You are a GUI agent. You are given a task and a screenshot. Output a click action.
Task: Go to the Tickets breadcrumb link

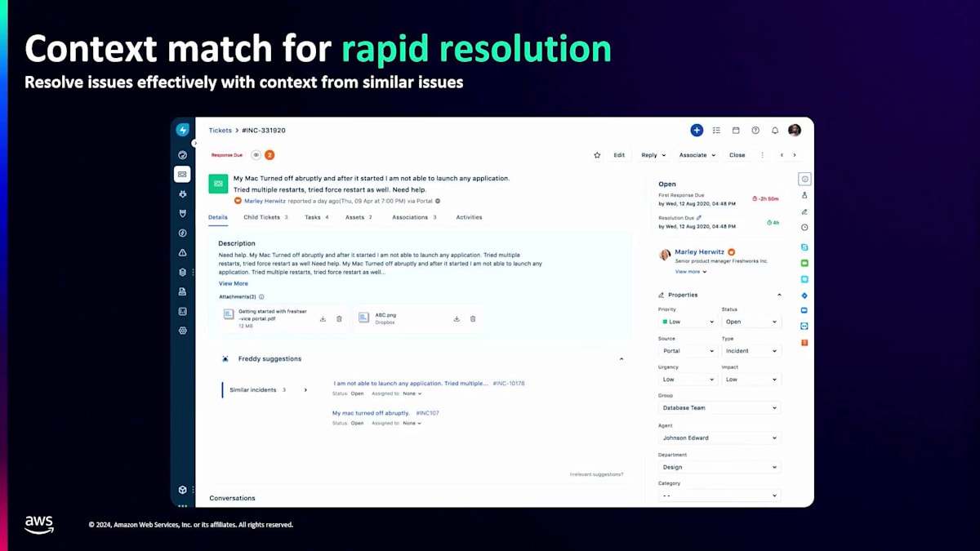(220, 131)
